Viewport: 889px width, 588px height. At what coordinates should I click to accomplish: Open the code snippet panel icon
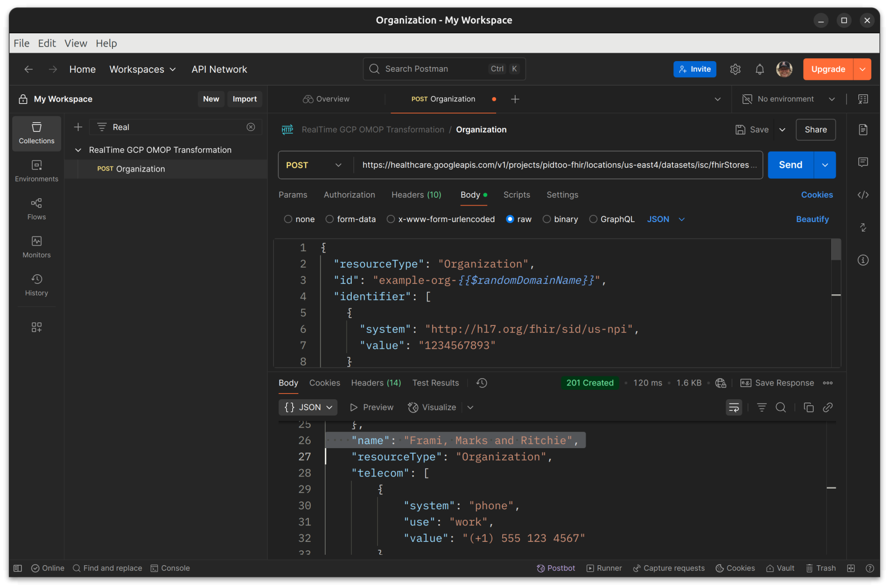(x=863, y=195)
